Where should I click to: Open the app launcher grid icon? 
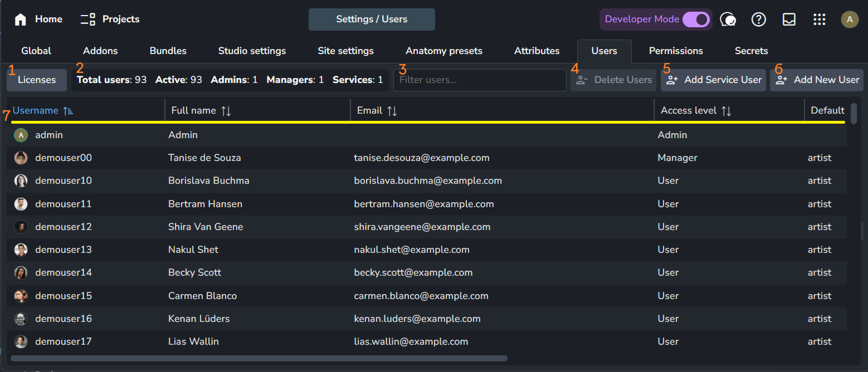click(819, 19)
